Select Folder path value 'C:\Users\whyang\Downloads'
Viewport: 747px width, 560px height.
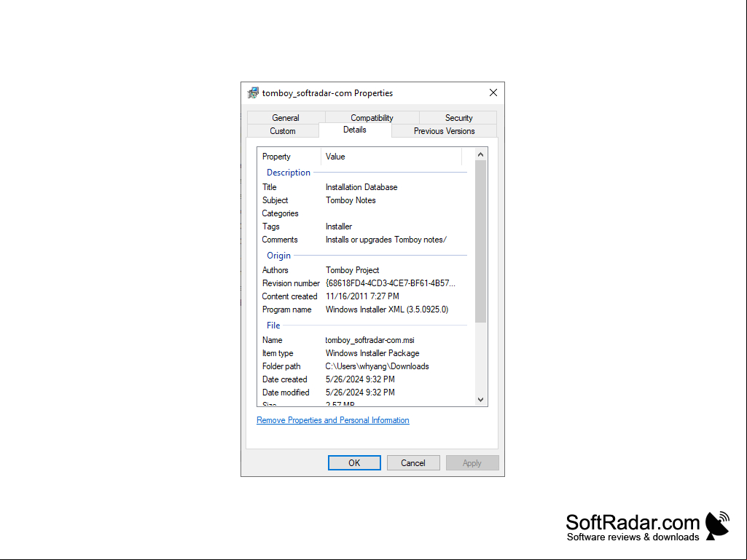(378, 366)
